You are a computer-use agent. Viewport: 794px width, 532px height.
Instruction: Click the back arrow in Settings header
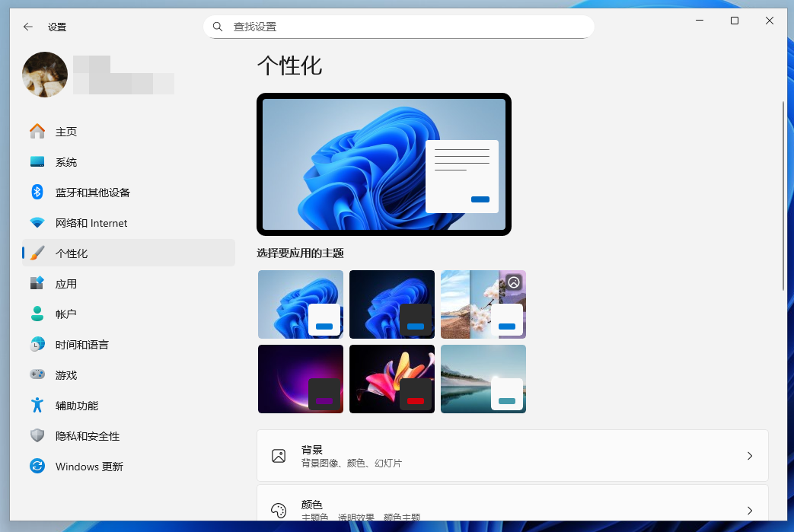[x=28, y=27]
